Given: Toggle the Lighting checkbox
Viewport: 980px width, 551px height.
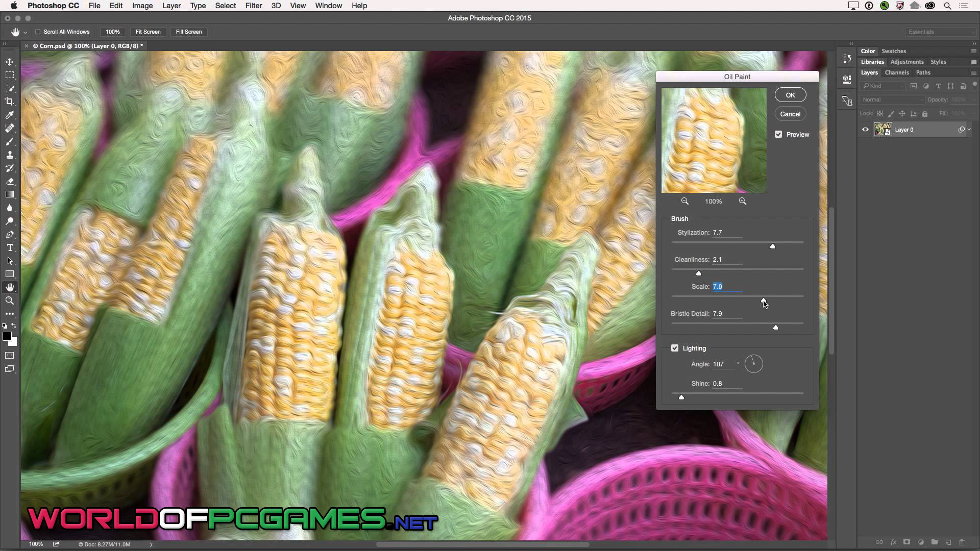Looking at the screenshot, I should coord(675,348).
